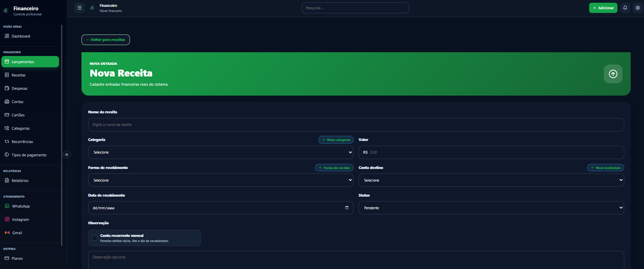Click the Gmail icon in sidebar
This screenshot has height=269, width=644.
[7, 232]
